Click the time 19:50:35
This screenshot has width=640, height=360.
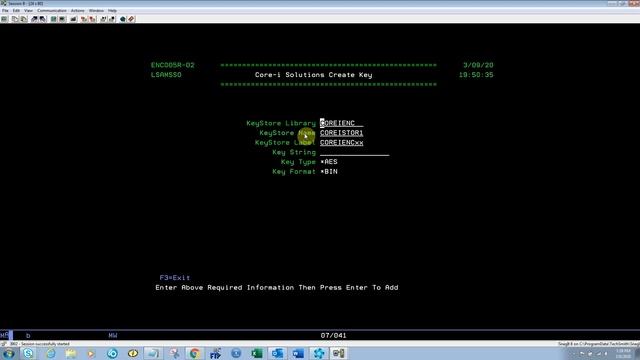[476, 75]
